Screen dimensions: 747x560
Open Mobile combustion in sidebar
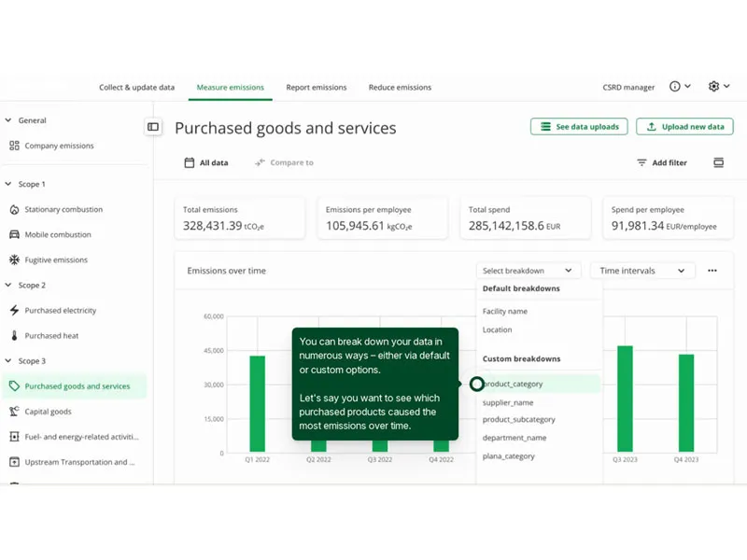[58, 235]
